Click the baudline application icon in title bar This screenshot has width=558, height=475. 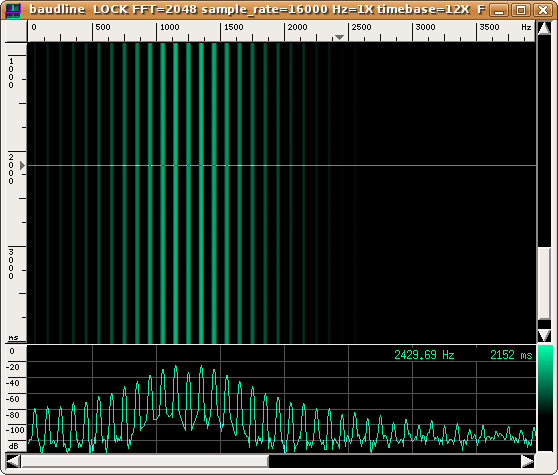13,10
